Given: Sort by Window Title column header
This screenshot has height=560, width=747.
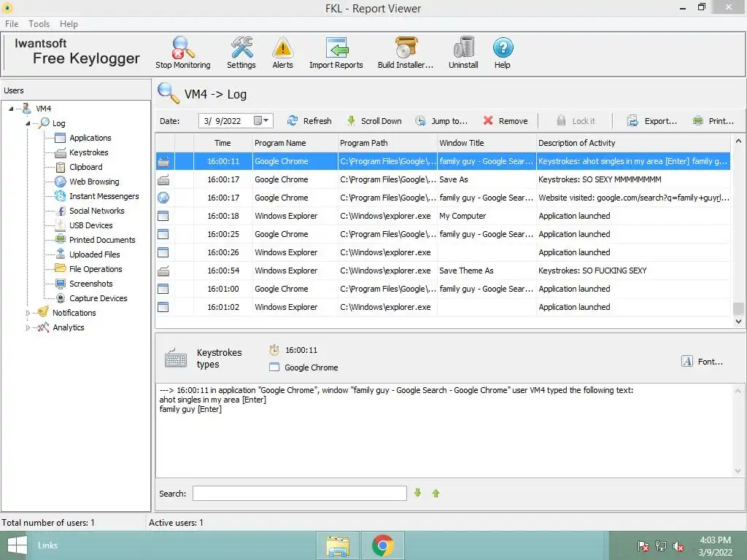Looking at the screenshot, I should 487,143.
